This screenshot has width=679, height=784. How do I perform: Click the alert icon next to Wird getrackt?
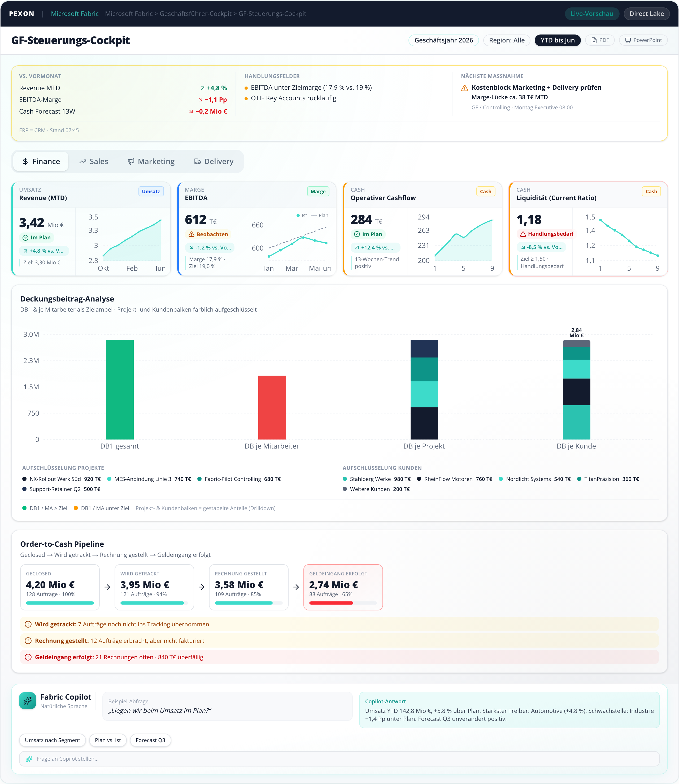pos(28,624)
